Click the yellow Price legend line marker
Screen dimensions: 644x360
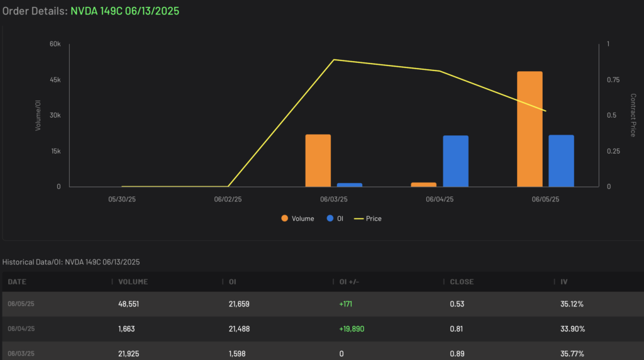coord(358,218)
